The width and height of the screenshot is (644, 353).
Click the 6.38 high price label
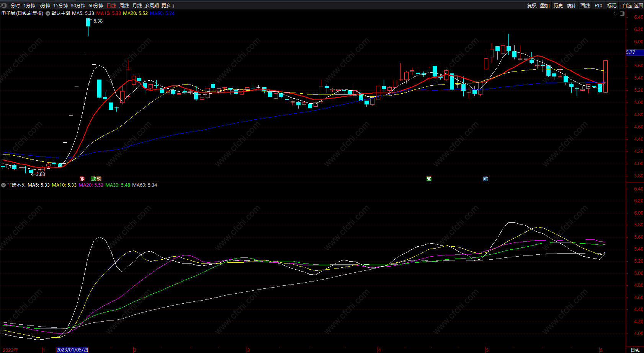98,21
